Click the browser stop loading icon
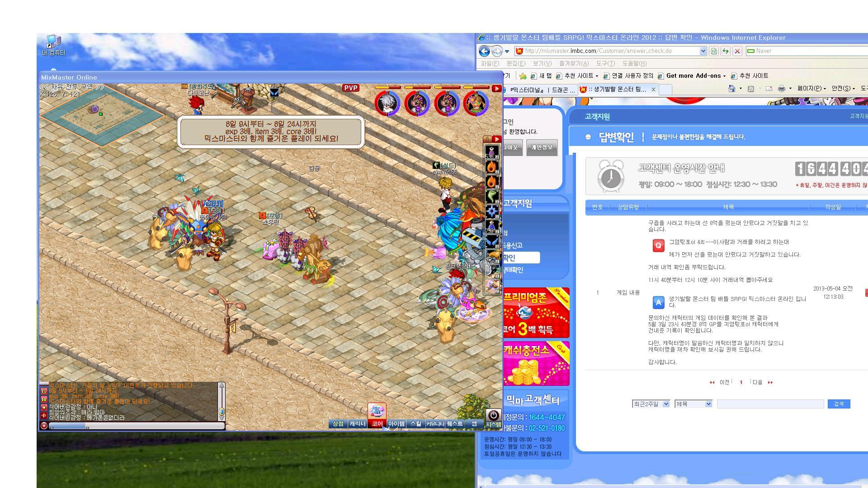 (x=737, y=51)
